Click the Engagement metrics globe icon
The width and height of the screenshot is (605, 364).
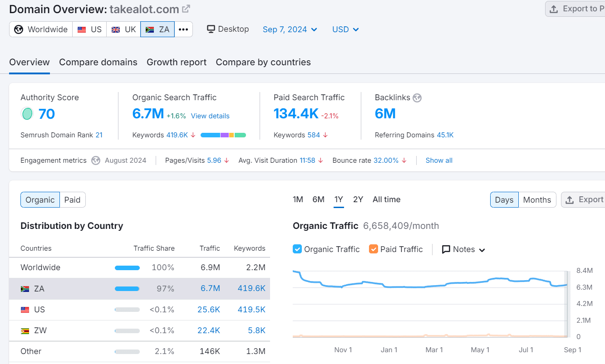point(95,160)
